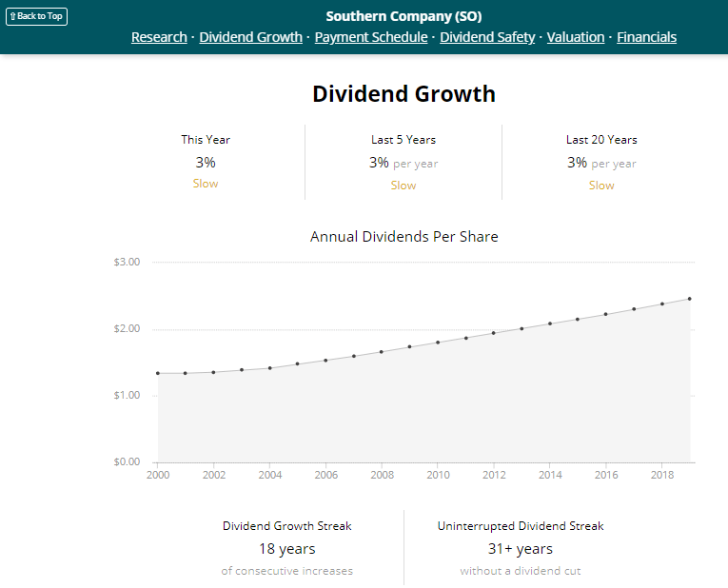
Task: Click the $3.00 y-axis label
Action: coord(127,263)
